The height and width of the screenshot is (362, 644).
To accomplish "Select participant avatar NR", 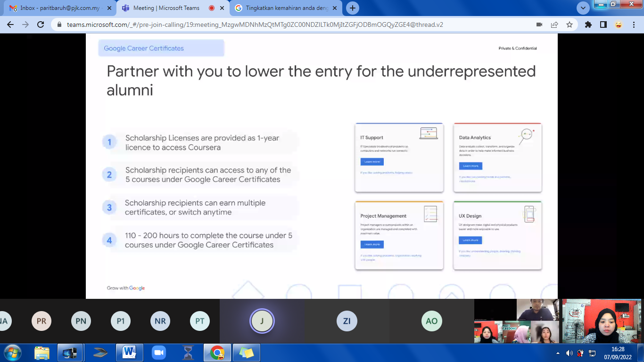I will (x=160, y=321).
